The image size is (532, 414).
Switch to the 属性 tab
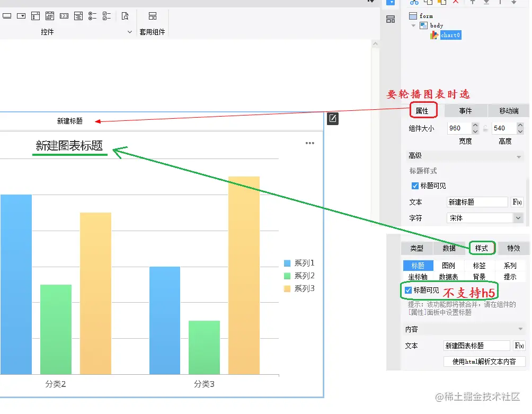click(422, 111)
